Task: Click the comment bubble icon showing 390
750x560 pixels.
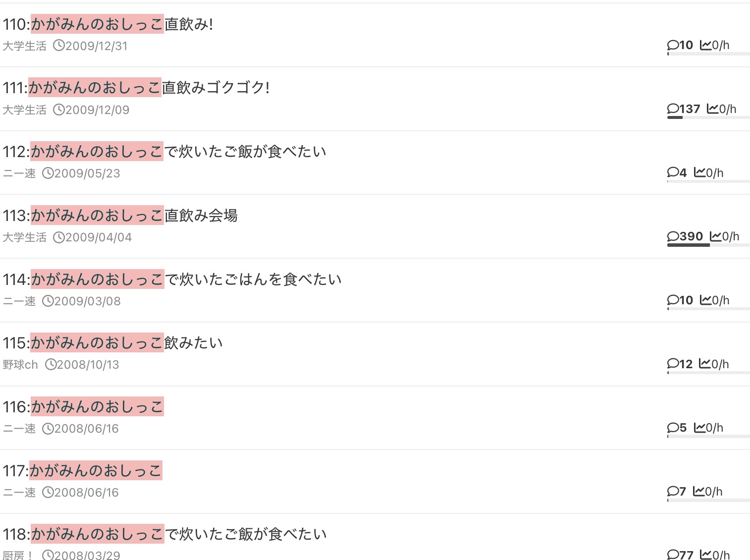Action: pos(673,236)
